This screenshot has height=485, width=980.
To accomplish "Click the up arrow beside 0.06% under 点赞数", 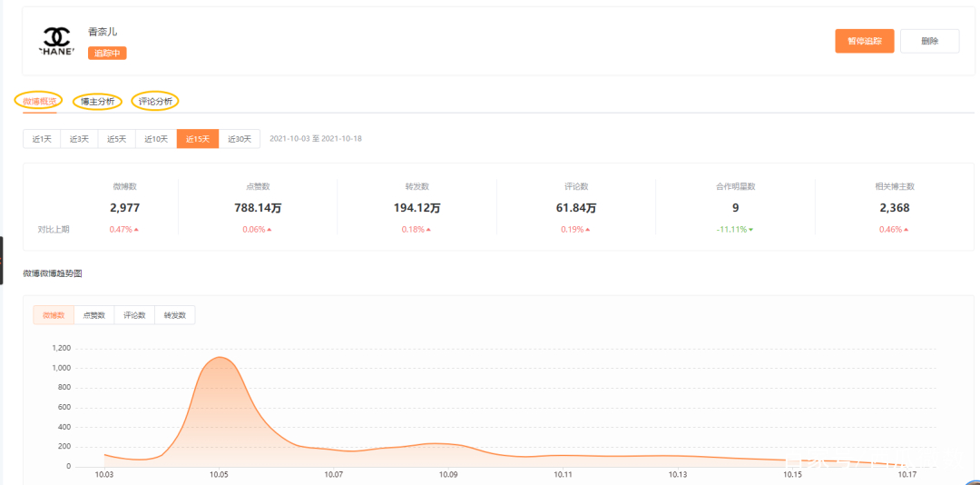I will (269, 230).
